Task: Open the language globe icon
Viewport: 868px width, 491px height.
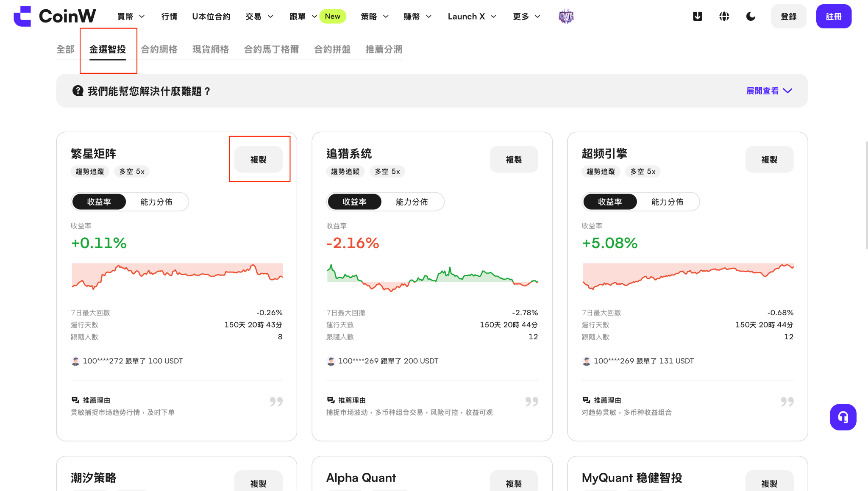Action: click(x=724, y=17)
